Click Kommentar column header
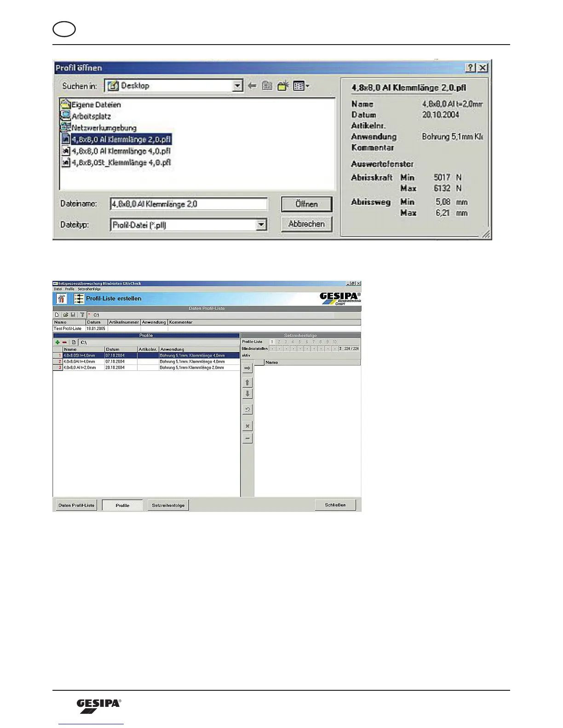The height and width of the screenshot is (728, 563). (264, 322)
